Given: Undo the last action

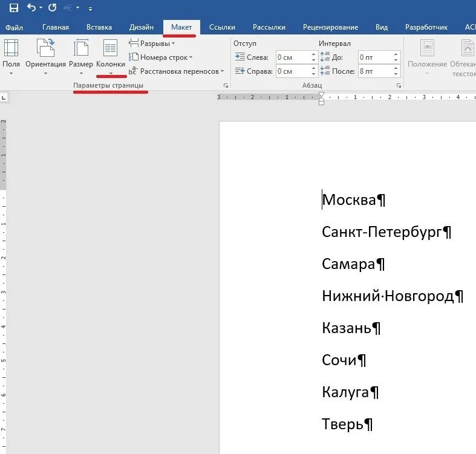Looking at the screenshot, I should (31, 7).
